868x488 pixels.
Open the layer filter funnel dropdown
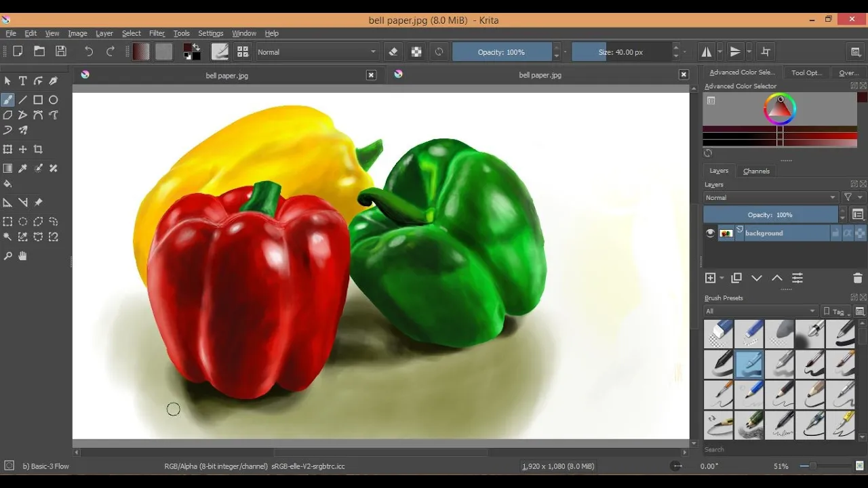pyautogui.click(x=853, y=197)
